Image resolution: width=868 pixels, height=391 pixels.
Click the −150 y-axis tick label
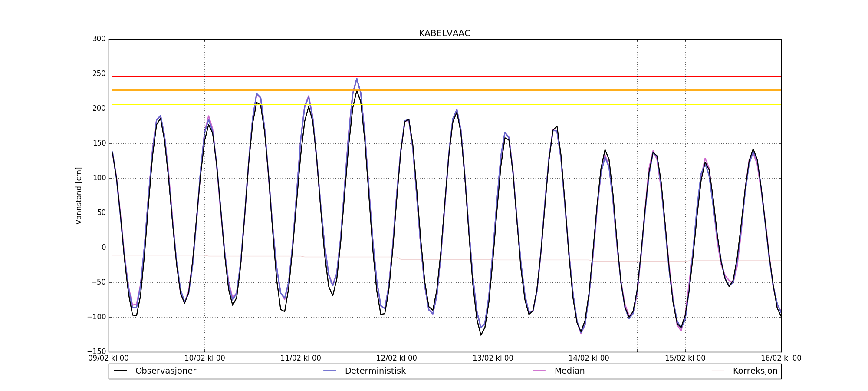[x=96, y=351]
